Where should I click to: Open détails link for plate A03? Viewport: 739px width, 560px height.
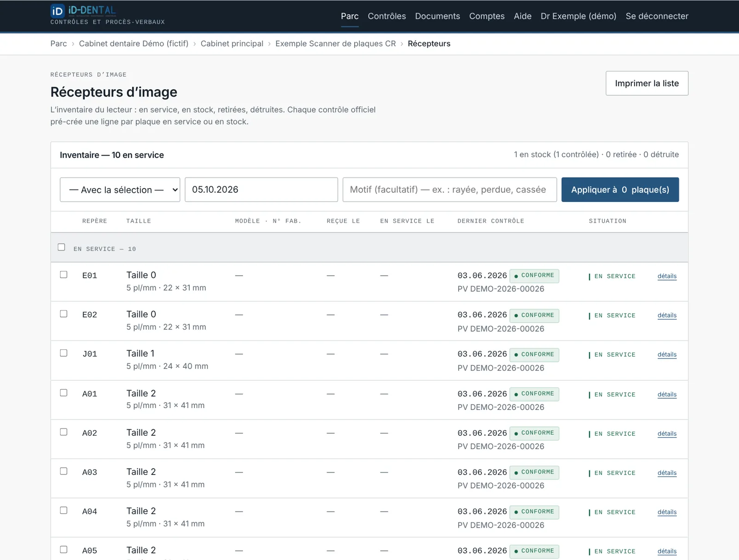coord(667,473)
